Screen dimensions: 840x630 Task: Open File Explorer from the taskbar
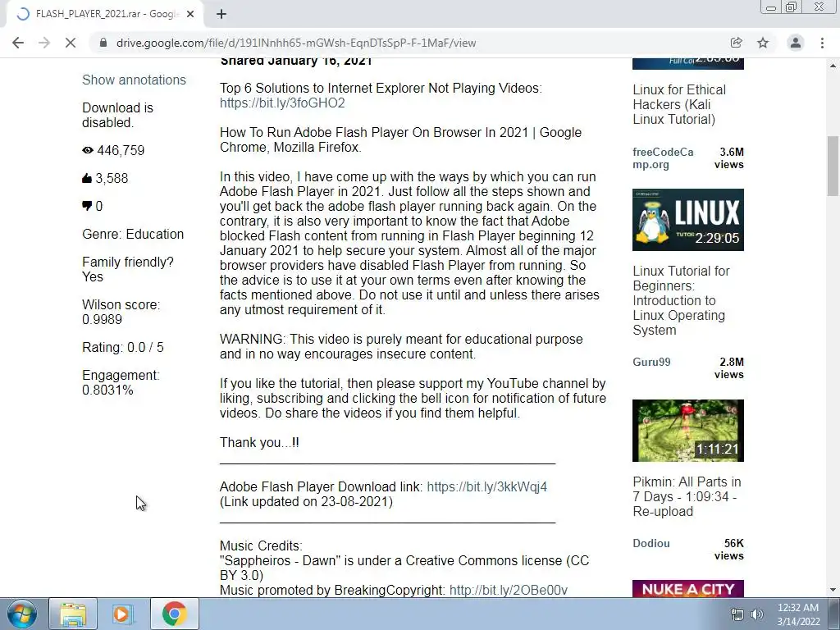73,614
